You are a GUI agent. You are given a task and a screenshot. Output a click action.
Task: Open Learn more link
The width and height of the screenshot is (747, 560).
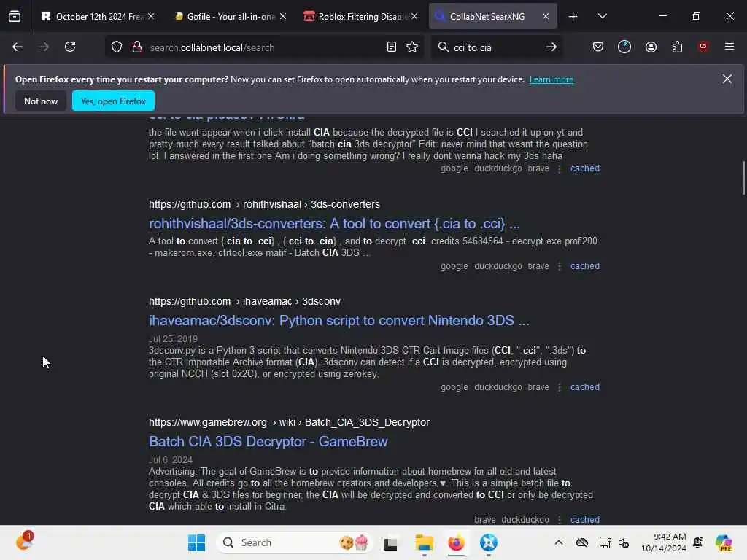click(551, 79)
